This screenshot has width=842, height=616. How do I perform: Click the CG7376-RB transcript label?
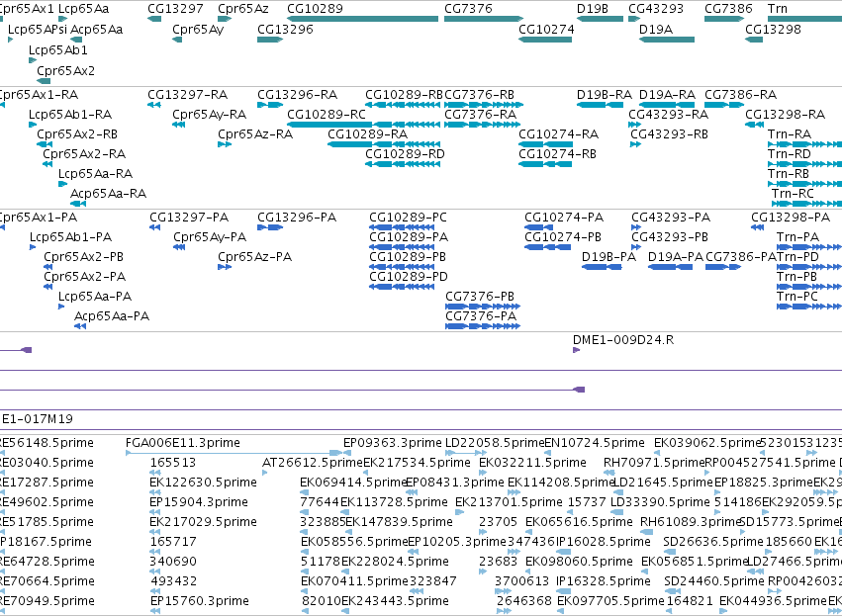point(479,95)
